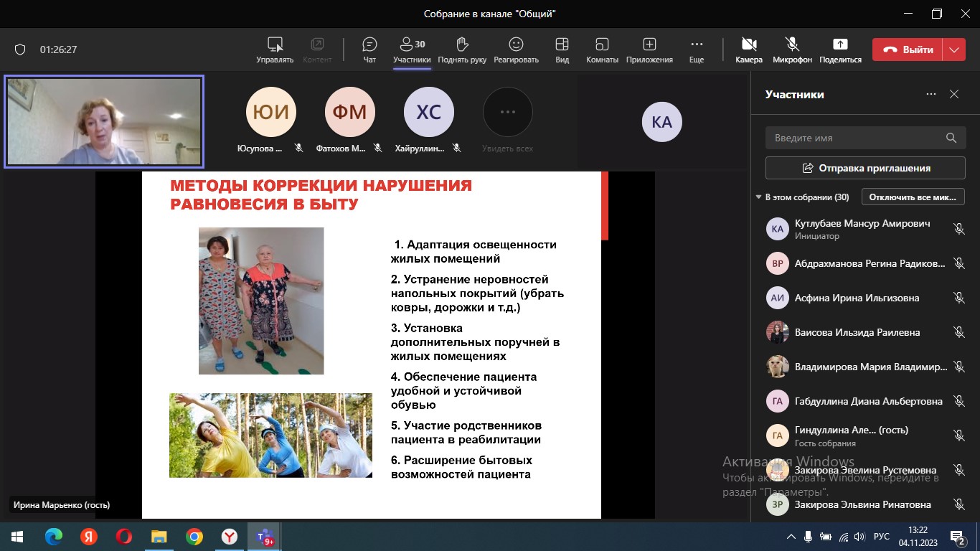Expand the leave options arrow next to Выйти

[953, 50]
